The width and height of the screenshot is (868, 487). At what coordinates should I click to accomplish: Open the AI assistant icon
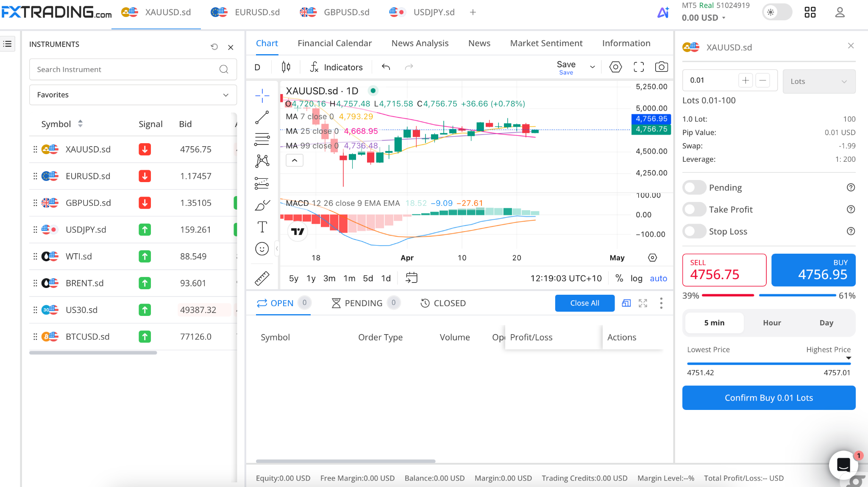663,12
